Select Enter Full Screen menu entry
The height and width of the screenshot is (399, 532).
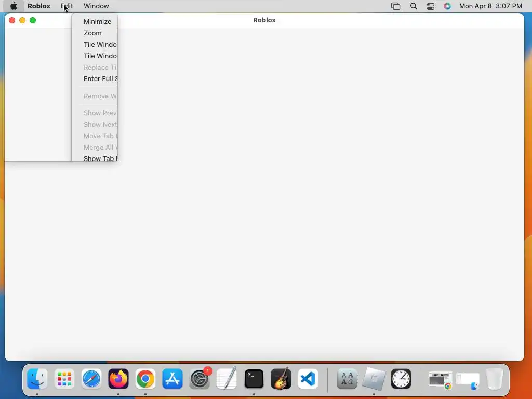(100, 79)
